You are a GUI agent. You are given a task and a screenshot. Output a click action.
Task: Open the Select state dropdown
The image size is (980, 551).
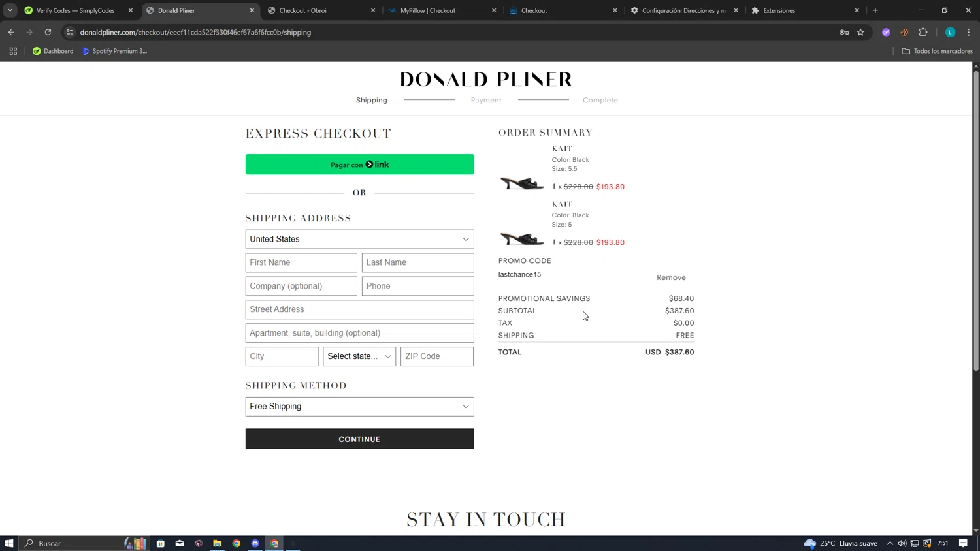[359, 356]
